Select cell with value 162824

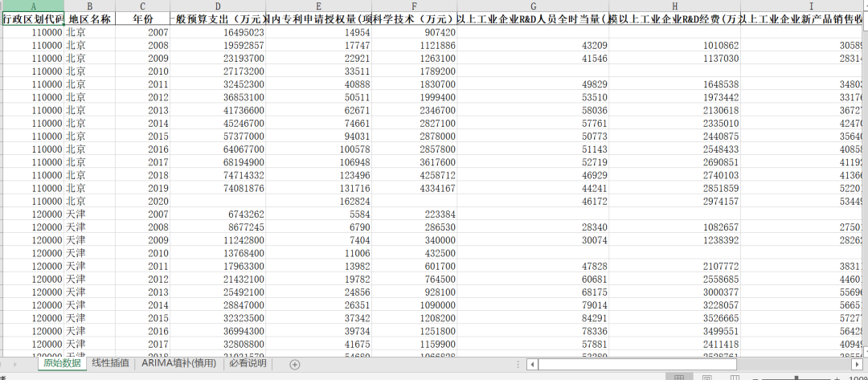[319, 201]
